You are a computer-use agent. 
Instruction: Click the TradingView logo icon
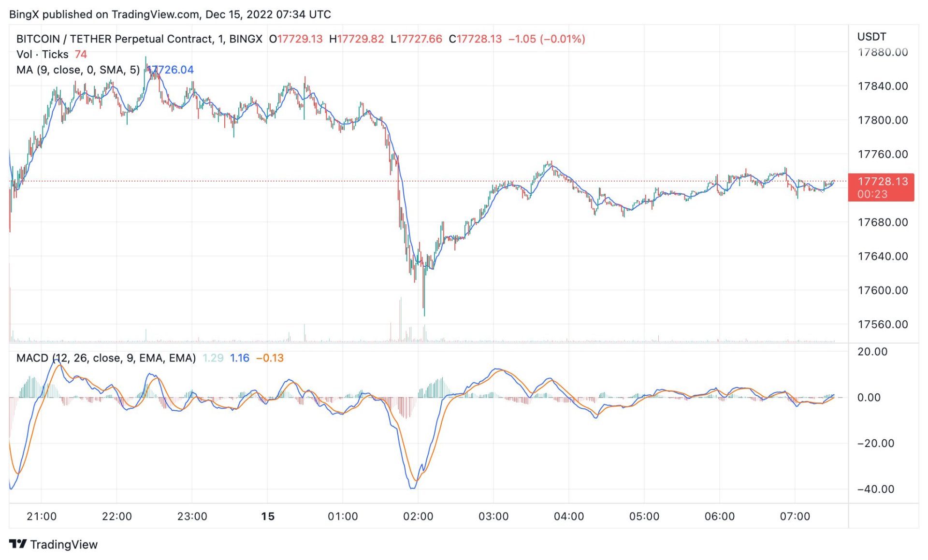(18, 544)
